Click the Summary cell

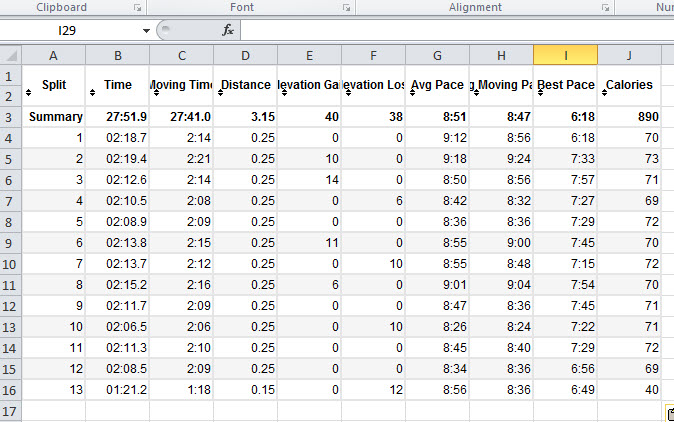(53, 116)
